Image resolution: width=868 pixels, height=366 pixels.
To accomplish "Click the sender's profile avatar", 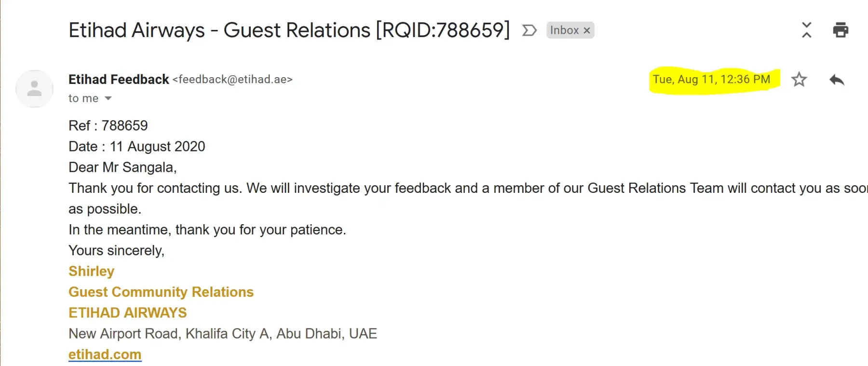I will point(34,89).
